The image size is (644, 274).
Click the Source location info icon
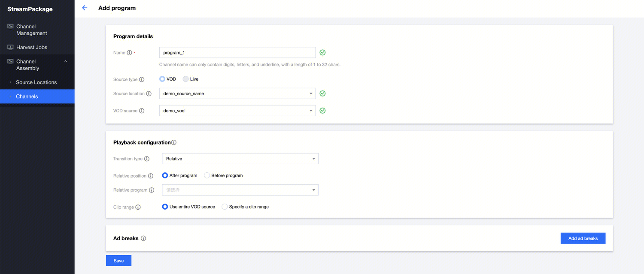click(149, 93)
